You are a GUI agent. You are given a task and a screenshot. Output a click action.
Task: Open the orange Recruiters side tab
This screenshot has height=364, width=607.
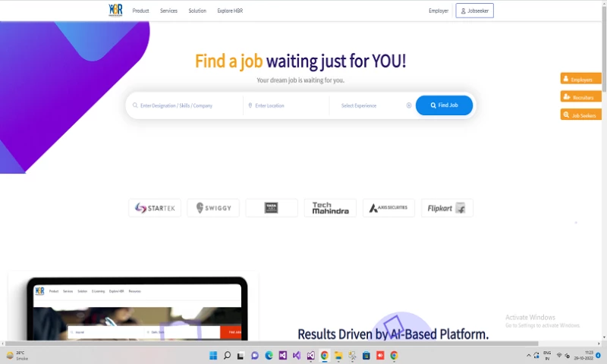[580, 96]
